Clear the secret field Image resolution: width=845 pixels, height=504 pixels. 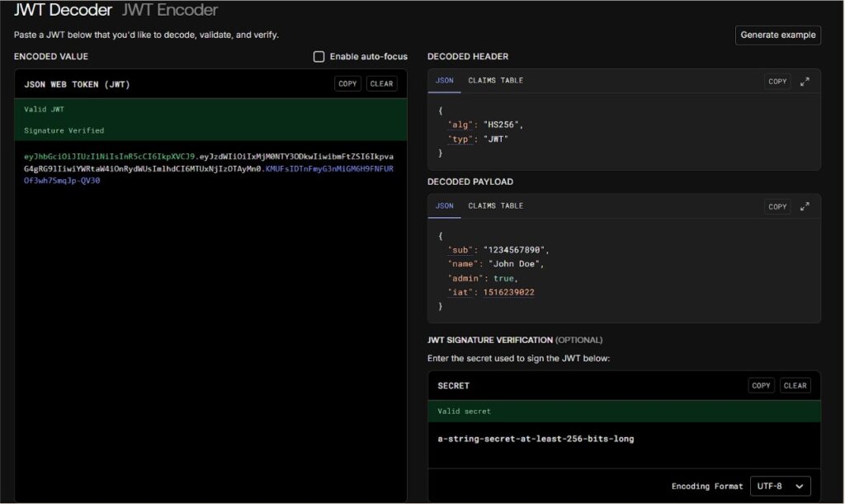pos(795,385)
